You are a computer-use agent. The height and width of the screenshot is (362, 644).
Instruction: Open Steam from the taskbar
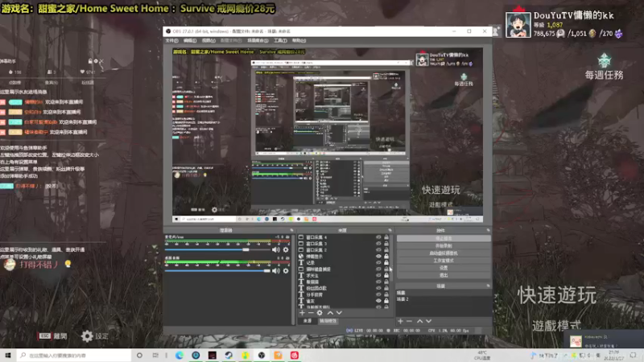pos(229,355)
